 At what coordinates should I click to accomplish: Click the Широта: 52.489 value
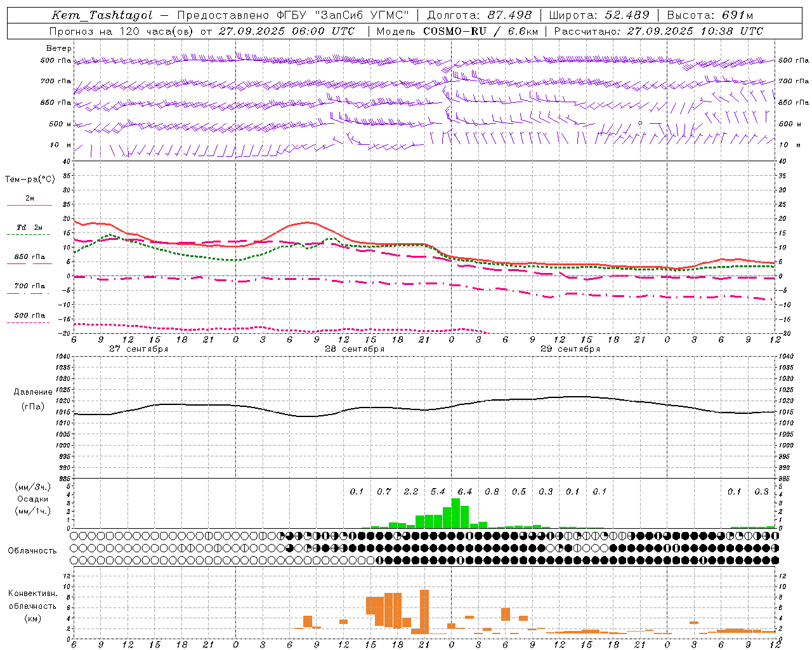599,15
